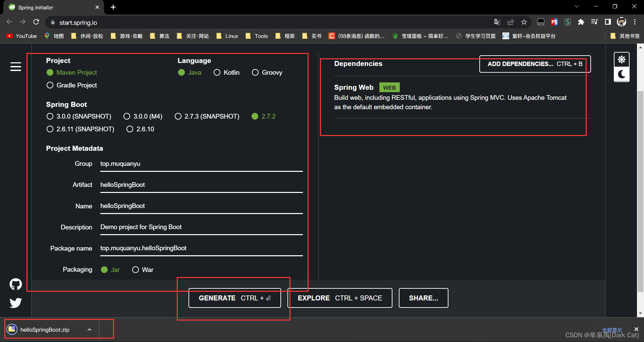Select Spring Boot 2.7.2
The image size is (644, 342).
pos(264,116)
